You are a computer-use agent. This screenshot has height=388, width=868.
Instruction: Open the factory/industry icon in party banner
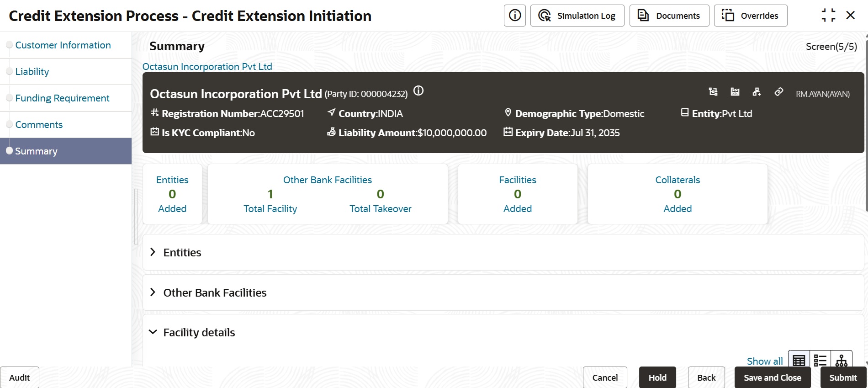(735, 92)
